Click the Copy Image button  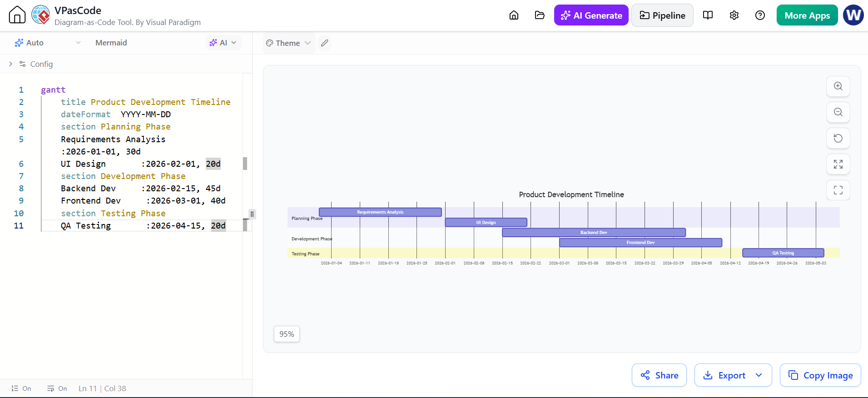(820, 375)
